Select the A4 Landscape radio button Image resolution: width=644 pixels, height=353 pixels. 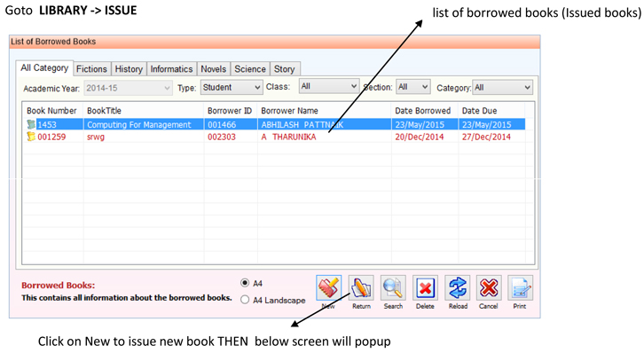pyautogui.click(x=245, y=300)
